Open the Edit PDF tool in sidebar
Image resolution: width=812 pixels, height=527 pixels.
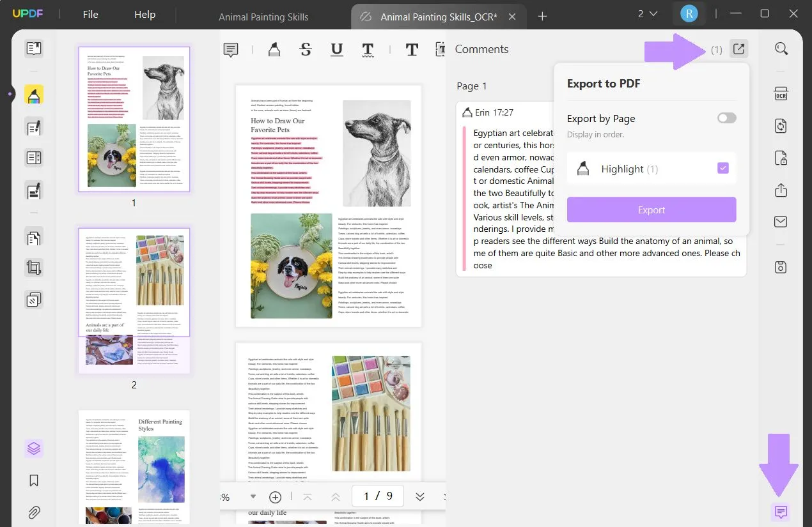tap(34, 127)
